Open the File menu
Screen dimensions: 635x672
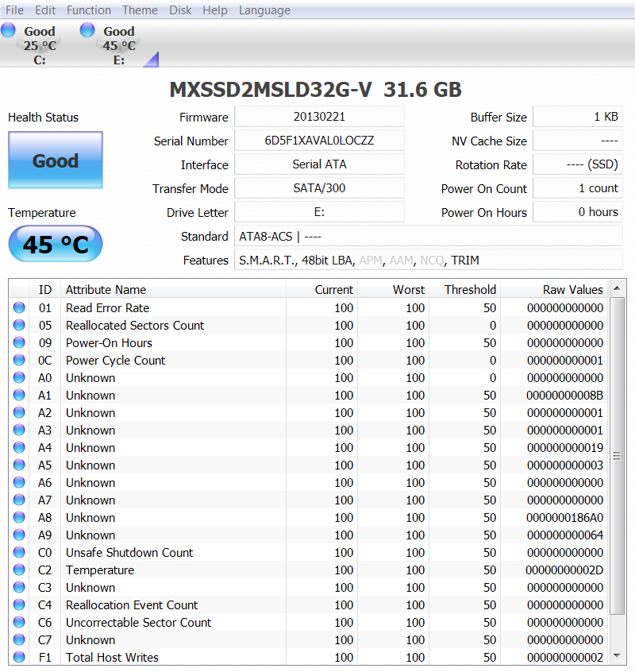tap(15, 10)
